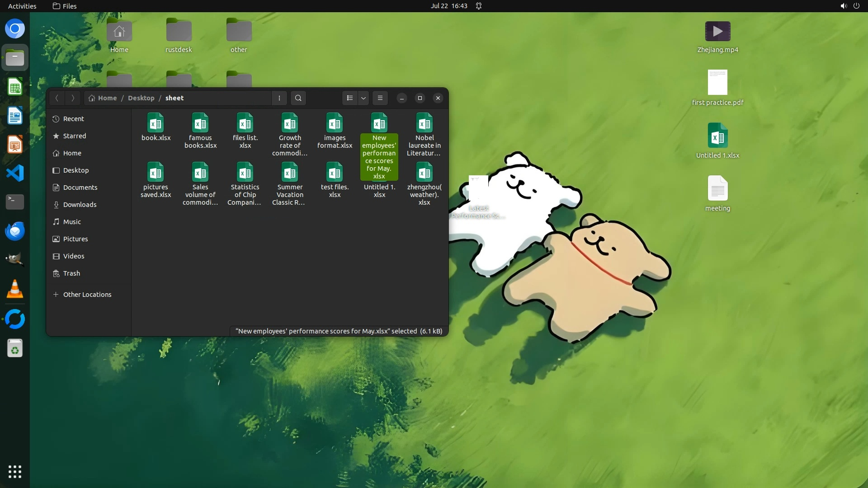Image resolution: width=868 pixels, height=488 pixels.
Task: Open view options dropdown arrow
Action: click(363, 98)
